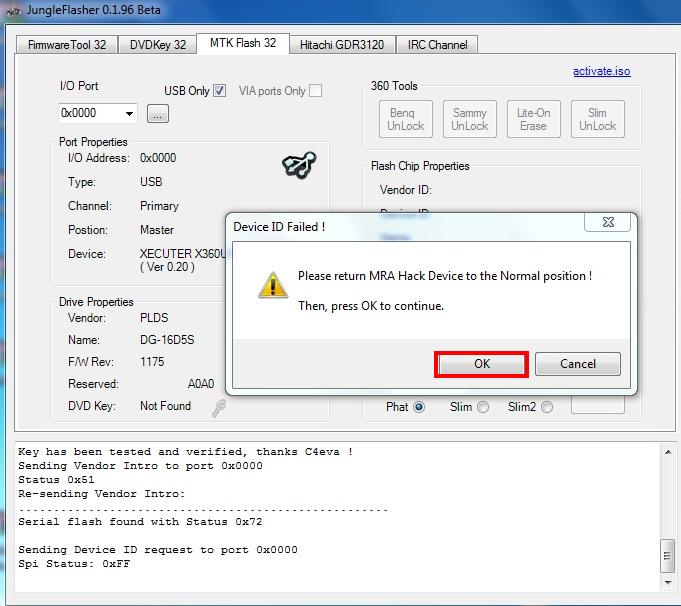The width and height of the screenshot is (681, 606).
Task: Click the I/O port browse button
Action: [158, 114]
